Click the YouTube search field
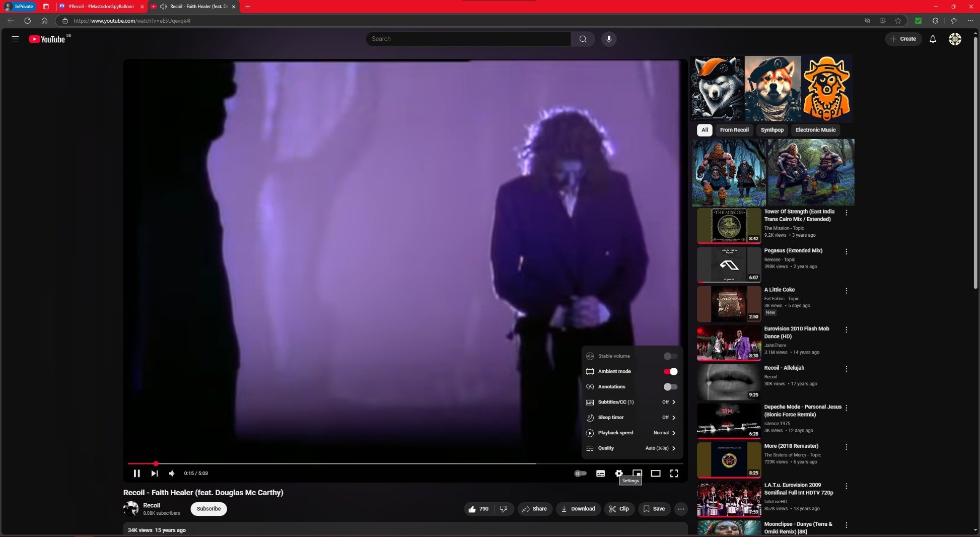This screenshot has height=537, width=980. point(468,39)
